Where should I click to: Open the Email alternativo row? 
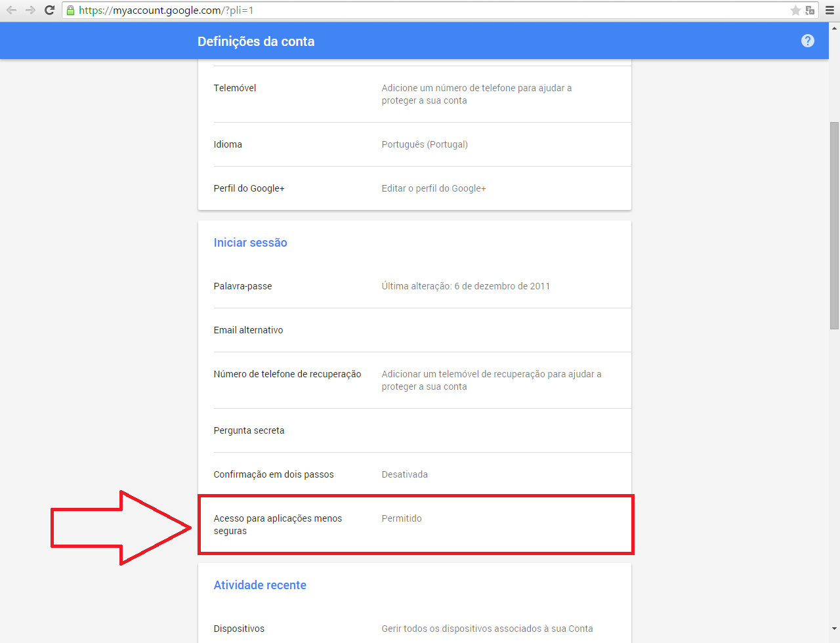click(x=415, y=330)
